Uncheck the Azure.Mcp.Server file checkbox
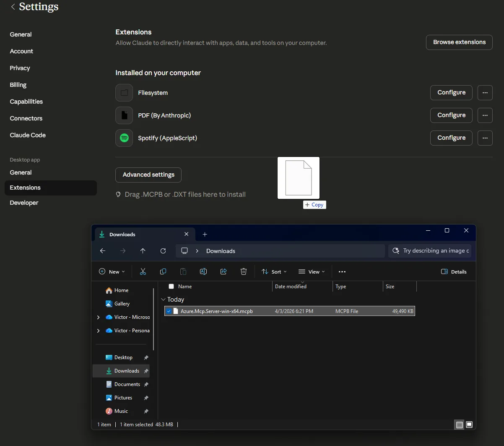504x446 pixels. click(169, 311)
